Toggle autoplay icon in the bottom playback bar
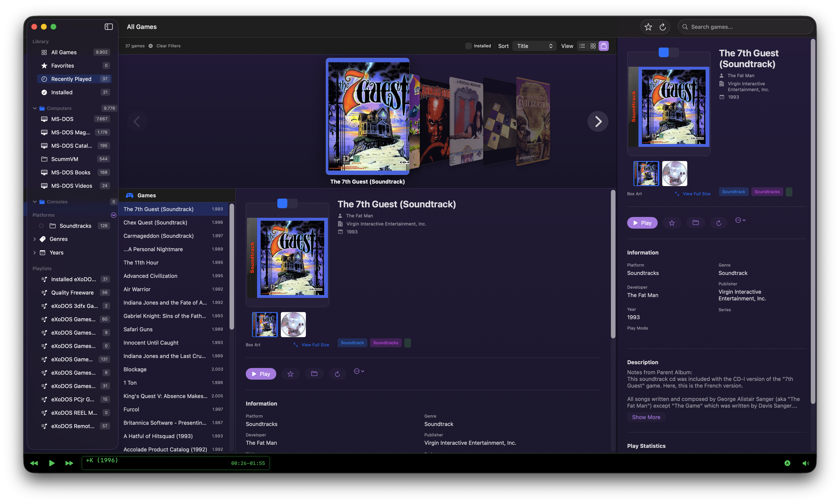 [x=787, y=463]
